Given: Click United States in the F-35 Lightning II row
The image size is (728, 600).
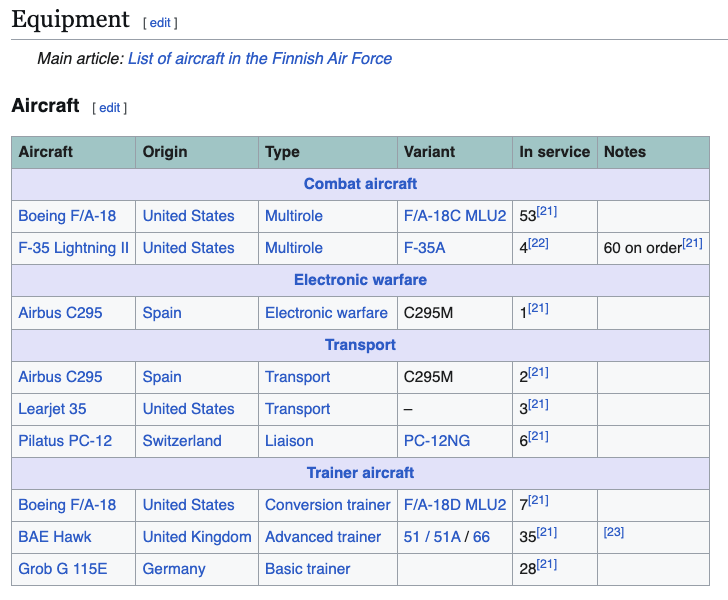Looking at the screenshot, I should [x=188, y=248].
